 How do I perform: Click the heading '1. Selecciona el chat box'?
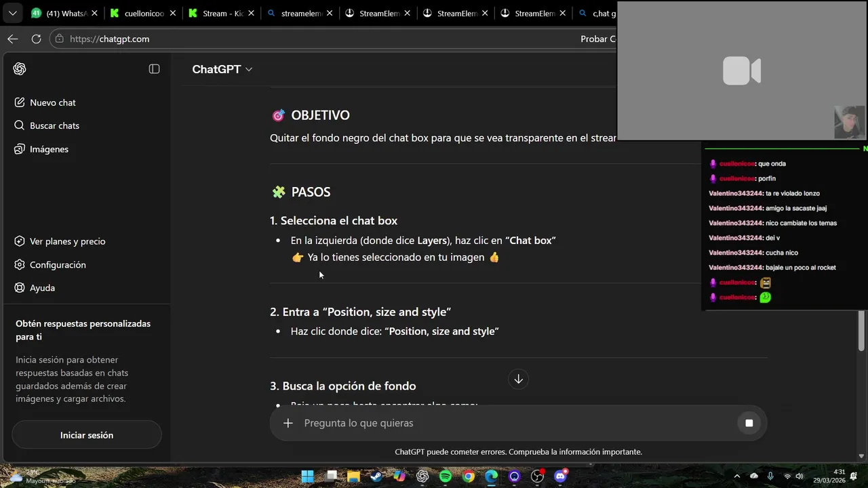pos(334,220)
